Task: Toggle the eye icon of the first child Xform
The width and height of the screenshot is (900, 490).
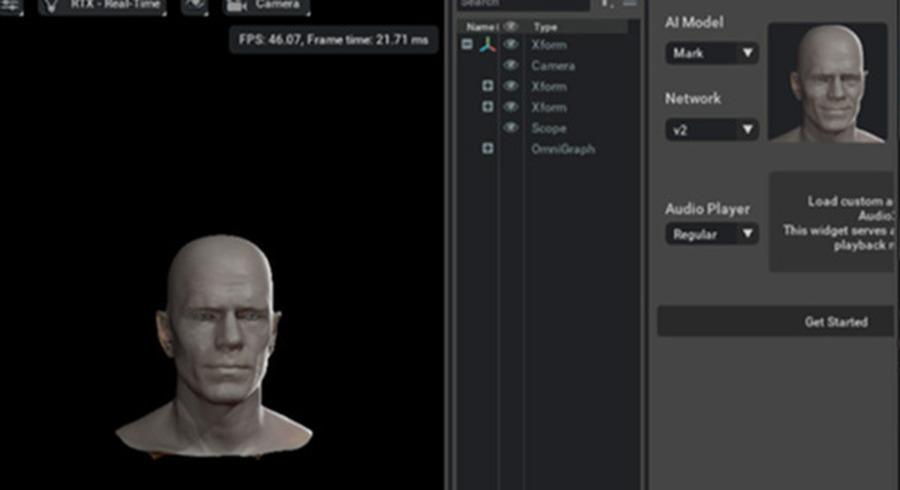Action: [x=511, y=87]
